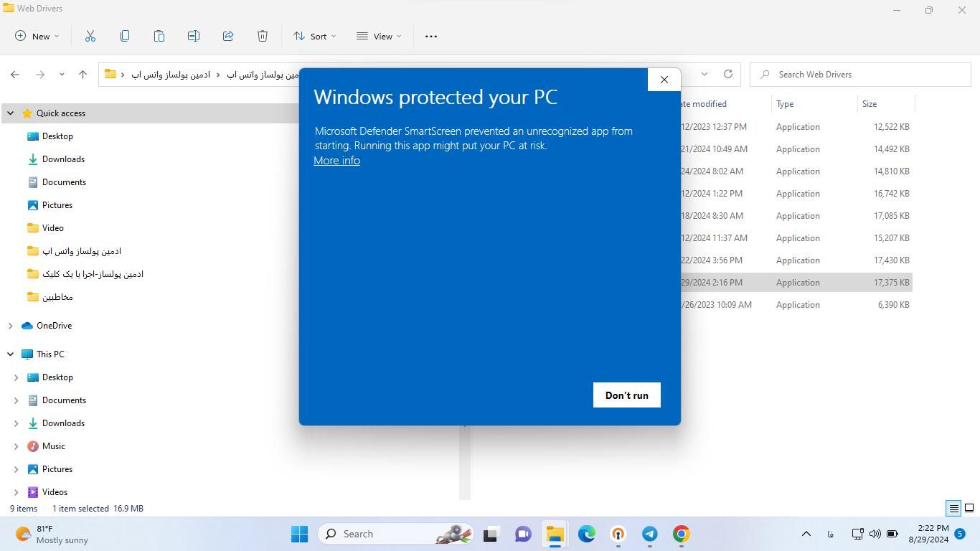Click the Copy icon in toolbar

click(125, 36)
